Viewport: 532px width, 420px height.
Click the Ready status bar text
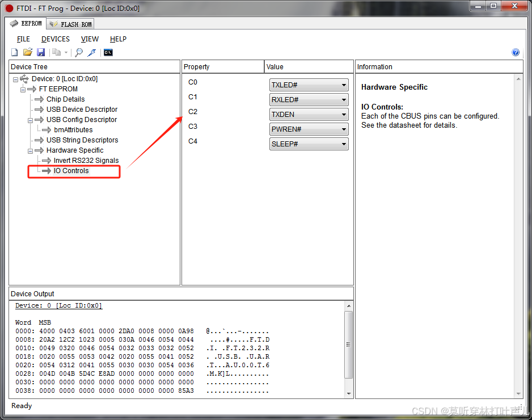[x=22, y=406]
